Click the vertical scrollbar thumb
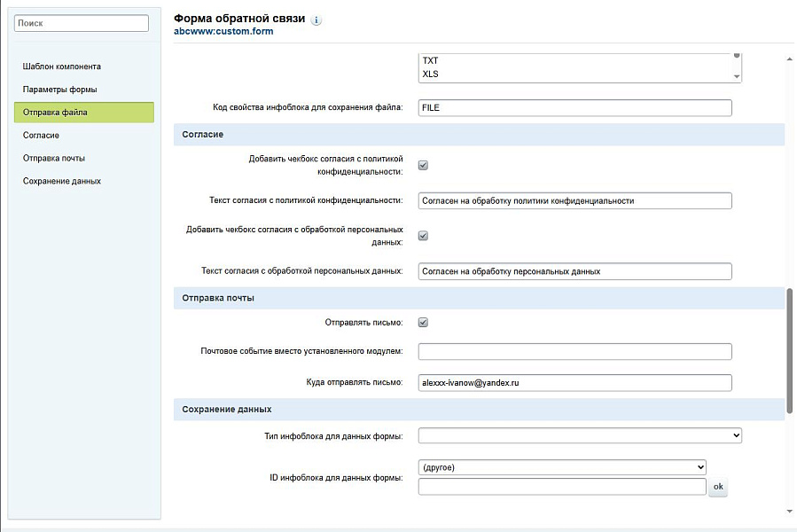This screenshot has height=532, width=797. coord(790,349)
